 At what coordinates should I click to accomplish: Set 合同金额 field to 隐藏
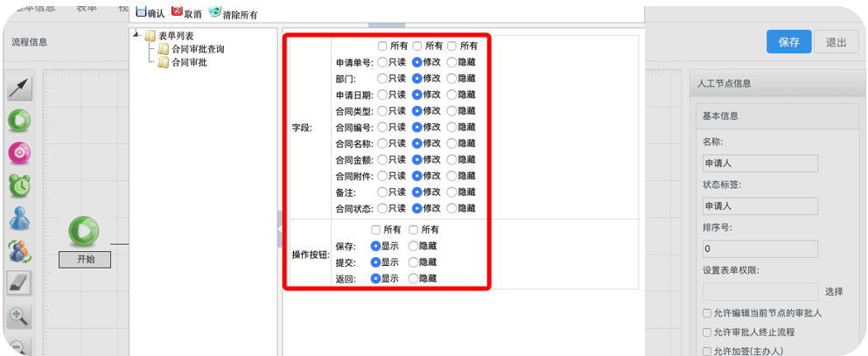[x=451, y=160]
